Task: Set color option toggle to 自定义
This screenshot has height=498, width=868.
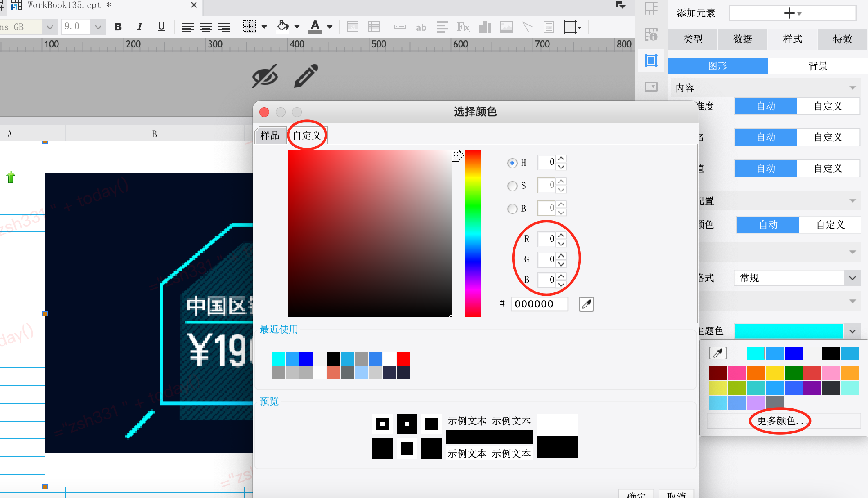Action: (830, 225)
